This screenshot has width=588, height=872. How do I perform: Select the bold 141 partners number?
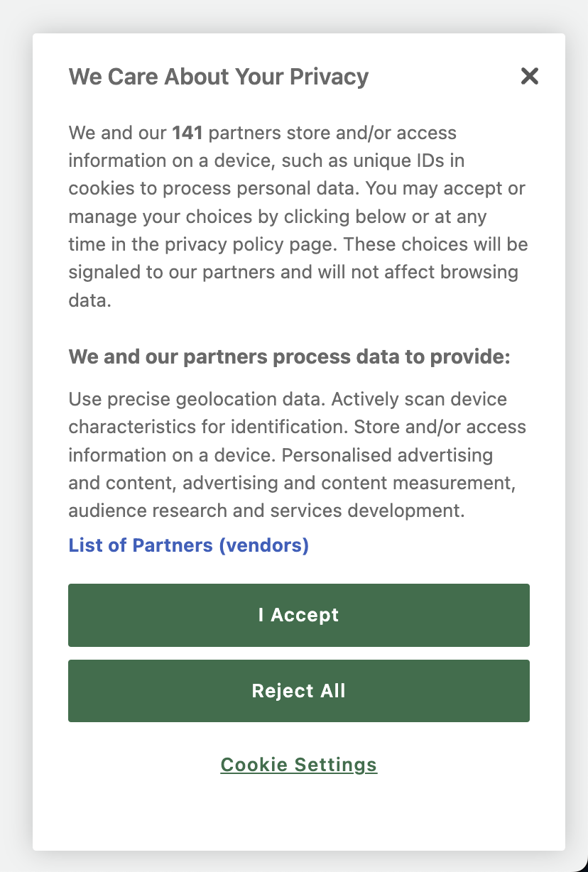[187, 133]
